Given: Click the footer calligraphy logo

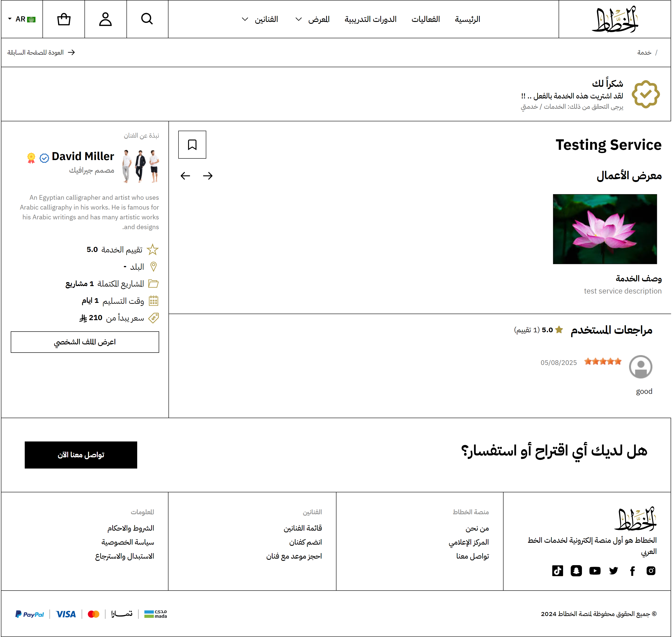Looking at the screenshot, I should (x=635, y=518).
